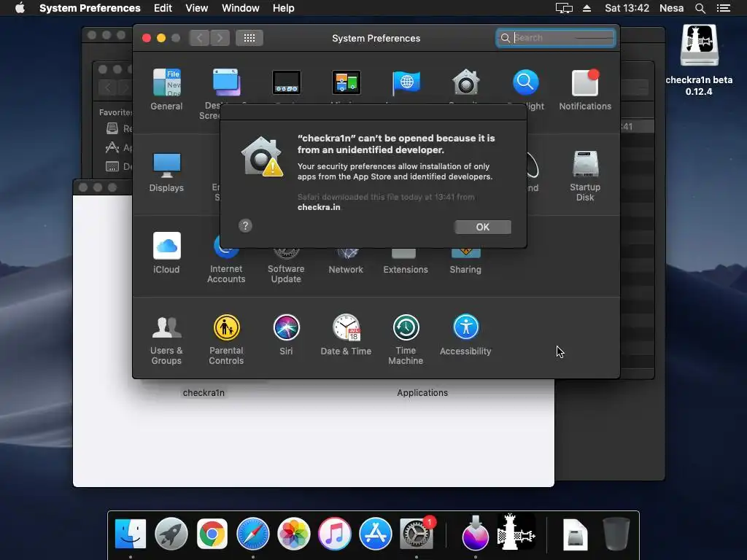747x560 pixels.
Task: Click checkra1n label in the installer window
Action: (204, 393)
